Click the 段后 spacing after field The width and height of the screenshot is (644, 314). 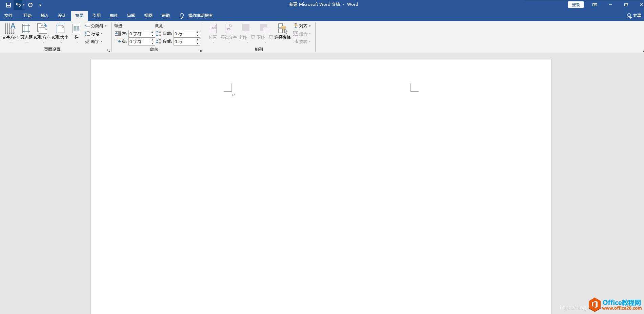(184, 41)
